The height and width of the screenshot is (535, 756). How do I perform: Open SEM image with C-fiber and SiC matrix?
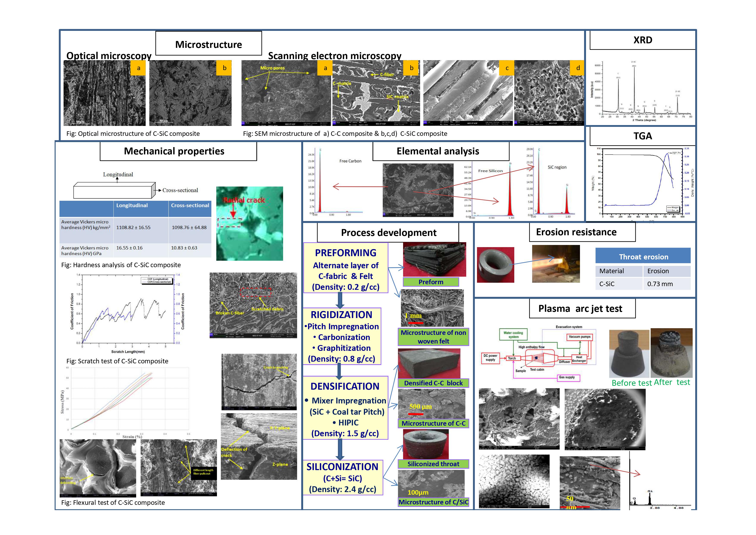point(376,93)
